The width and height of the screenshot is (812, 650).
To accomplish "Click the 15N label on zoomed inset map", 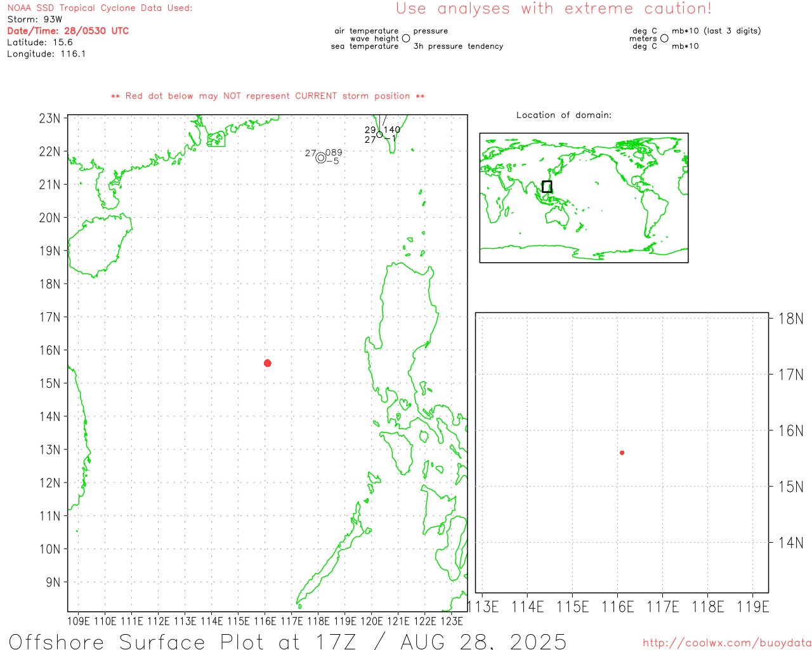I will click(x=791, y=486).
